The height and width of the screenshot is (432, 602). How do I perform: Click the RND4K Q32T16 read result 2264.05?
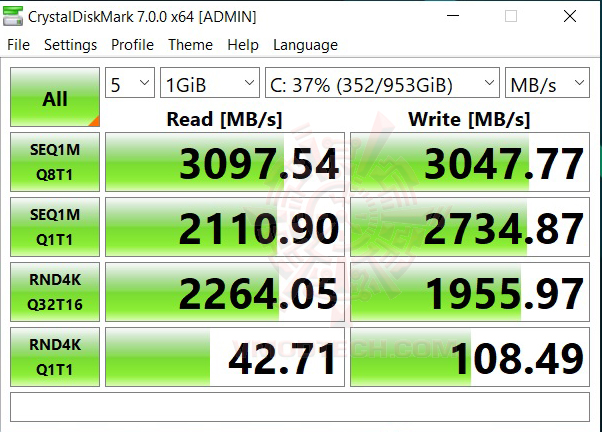pos(225,292)
